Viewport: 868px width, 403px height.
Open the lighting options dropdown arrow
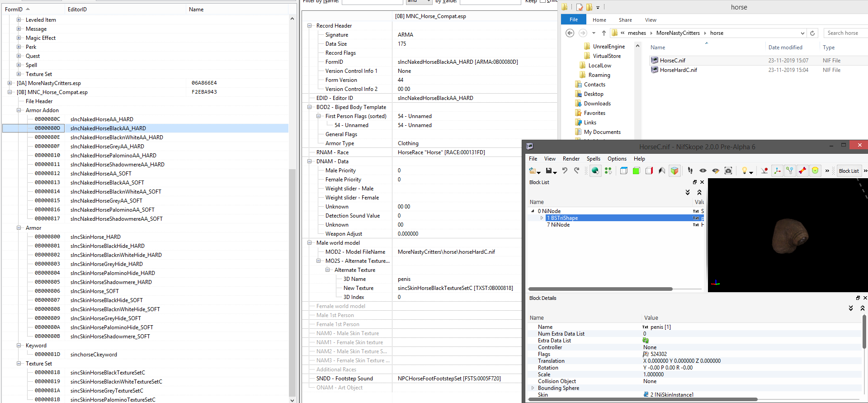751,172
